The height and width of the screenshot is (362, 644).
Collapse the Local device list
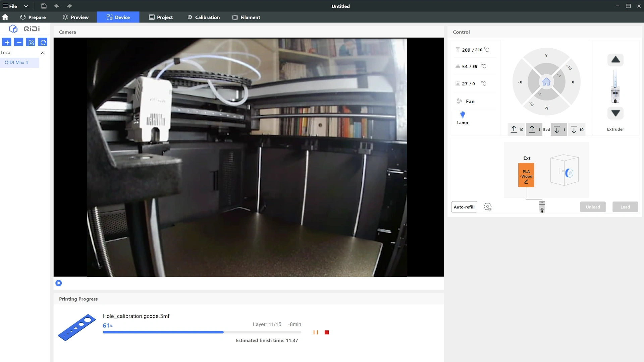coord(43,53)
